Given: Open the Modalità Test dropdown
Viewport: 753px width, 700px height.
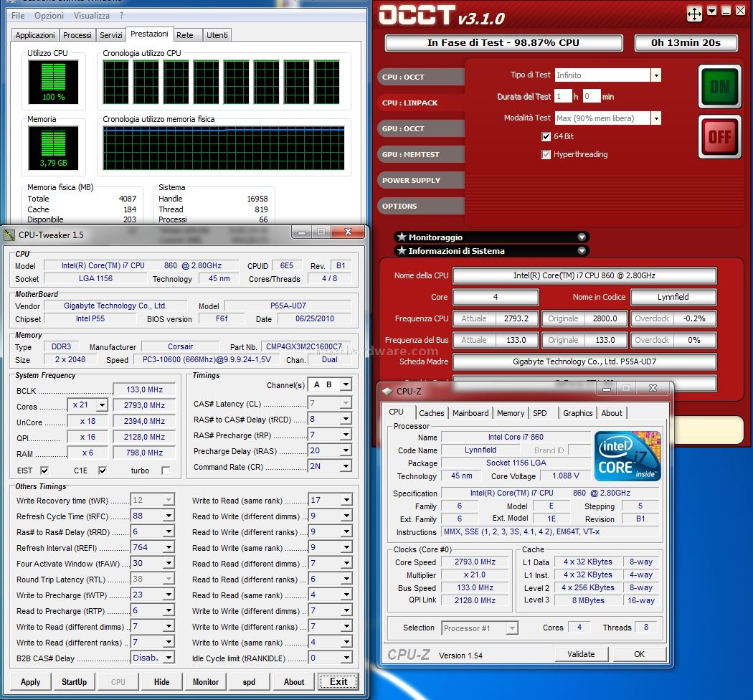Looking at the screenshot, I should (656, 118).
